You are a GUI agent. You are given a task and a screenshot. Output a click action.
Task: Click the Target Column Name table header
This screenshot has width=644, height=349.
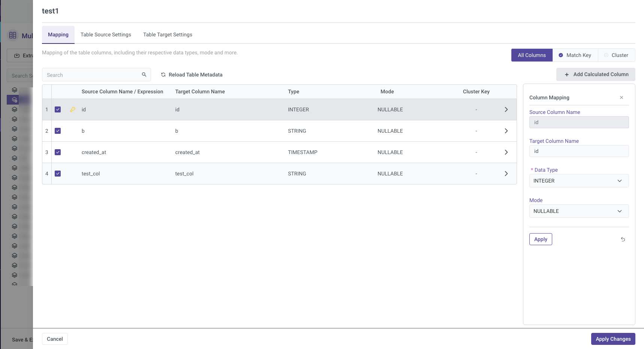click(x=200, y=91)
